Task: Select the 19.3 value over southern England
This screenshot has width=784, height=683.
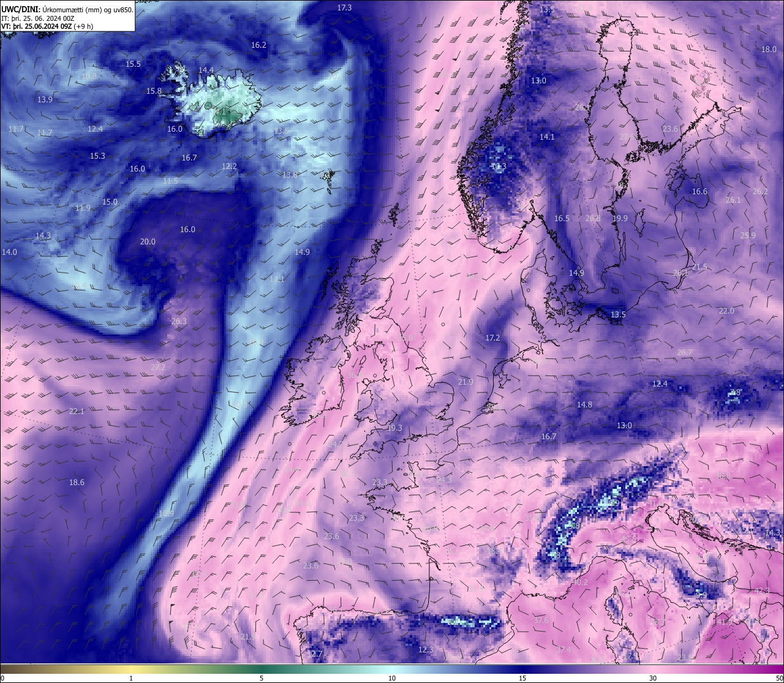Action: [394, 428]
